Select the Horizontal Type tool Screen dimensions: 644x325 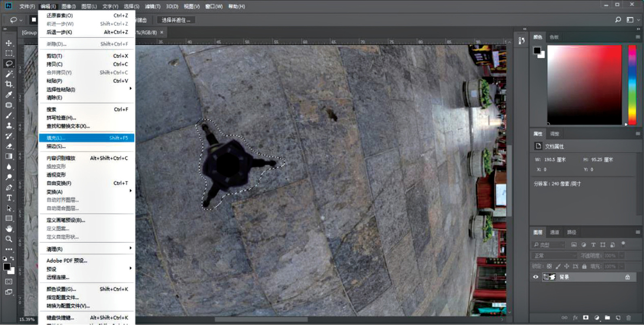coord(9,198)
